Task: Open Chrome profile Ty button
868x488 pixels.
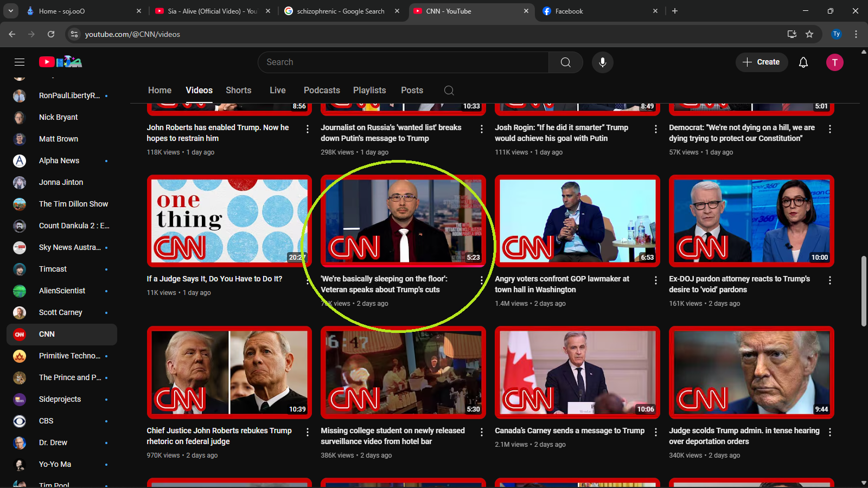Action: tap(837, 34)
